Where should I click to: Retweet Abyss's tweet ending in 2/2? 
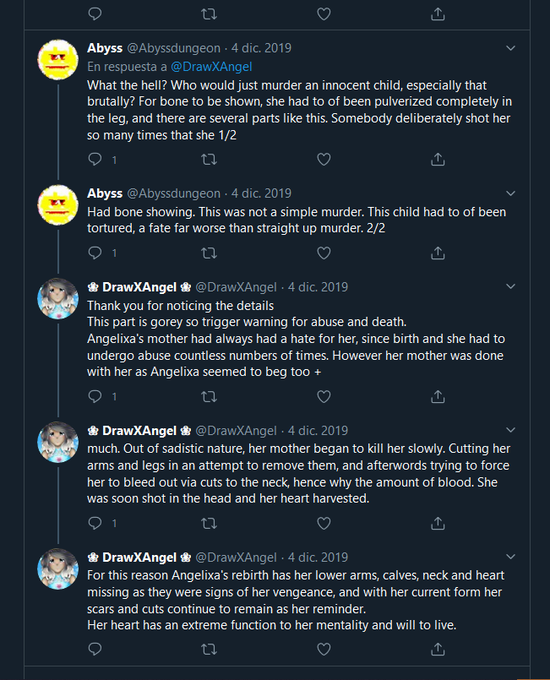pos(209,253)
